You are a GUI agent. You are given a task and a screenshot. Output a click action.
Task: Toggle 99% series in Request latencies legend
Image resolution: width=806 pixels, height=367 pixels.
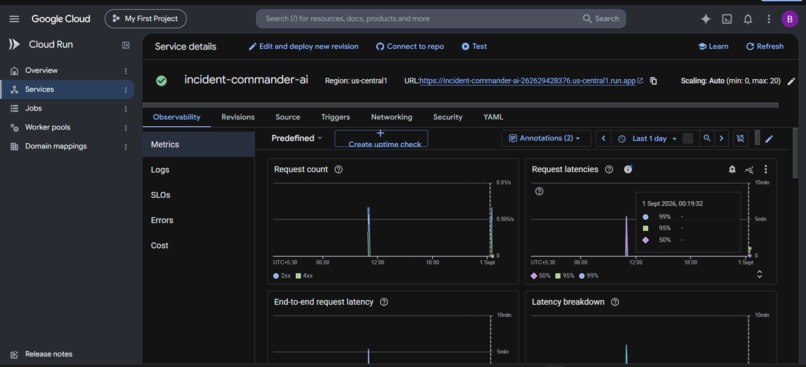[589, 276]
